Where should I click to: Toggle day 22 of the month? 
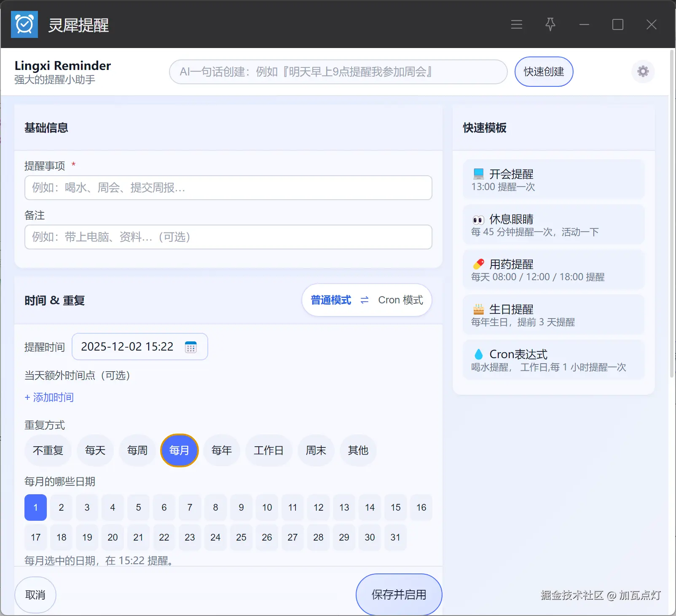click(164, 537)
